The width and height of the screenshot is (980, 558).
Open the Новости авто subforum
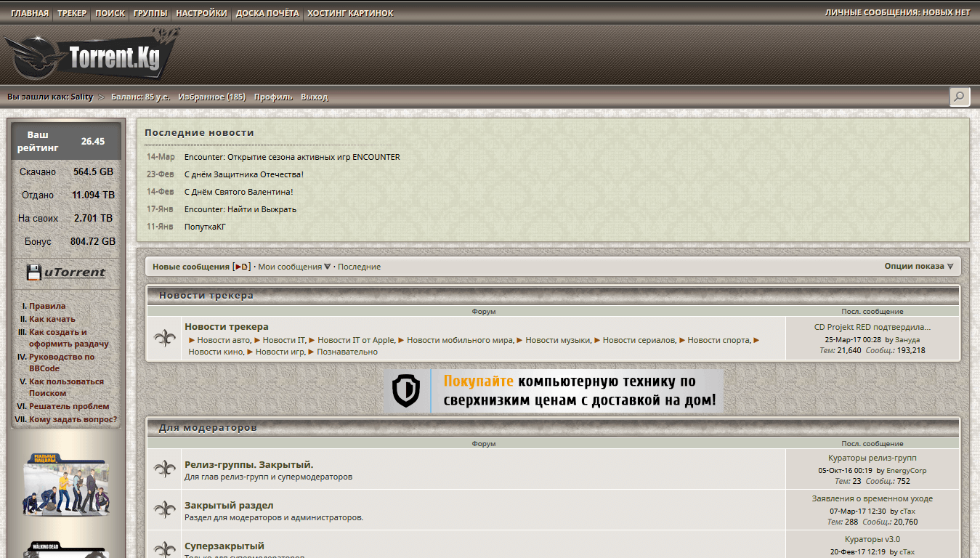click(224, 340)
